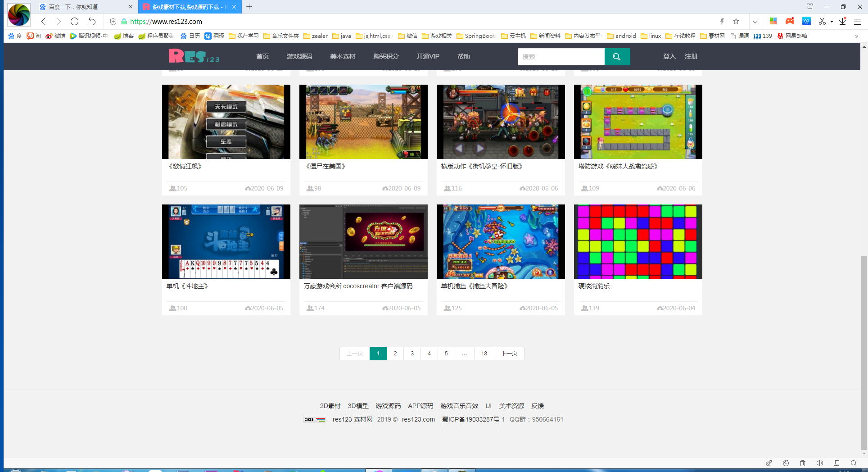Open the 萌妹大战禽流感 tower defense thumbnail
This screenshot has height=472, width=868.
click(x=638, y=122)
